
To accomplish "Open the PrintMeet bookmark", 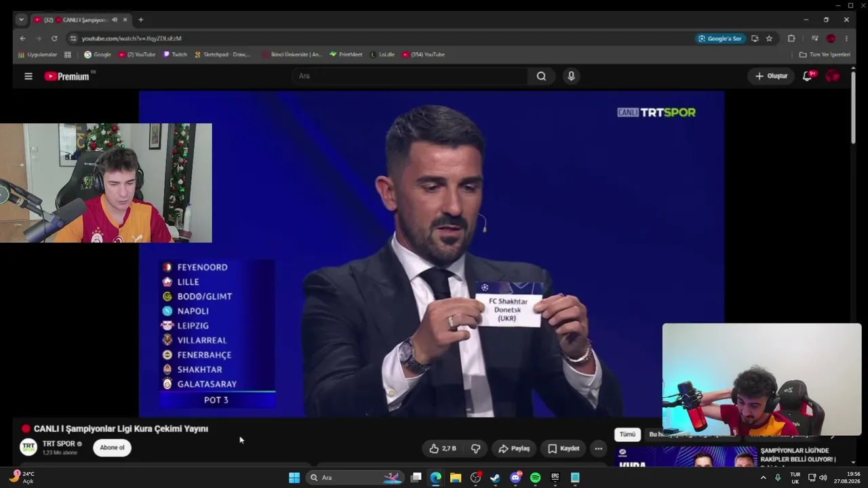I will 346,55.
